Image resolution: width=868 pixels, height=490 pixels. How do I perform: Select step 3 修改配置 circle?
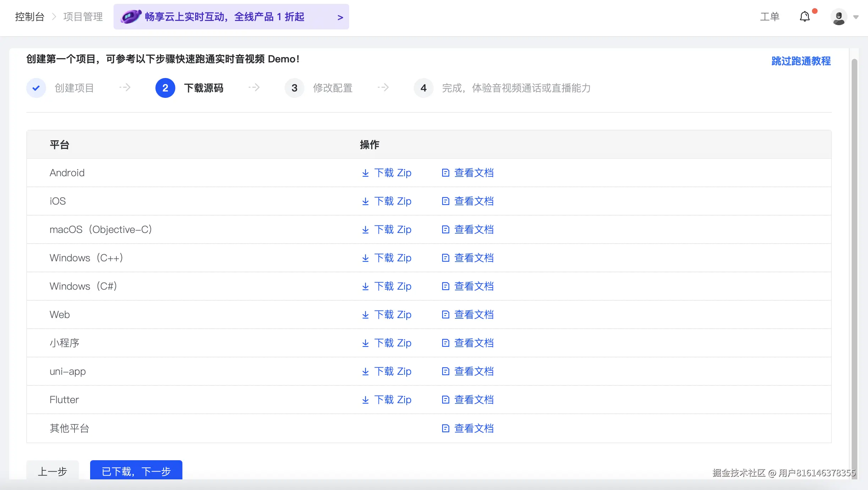294,88
